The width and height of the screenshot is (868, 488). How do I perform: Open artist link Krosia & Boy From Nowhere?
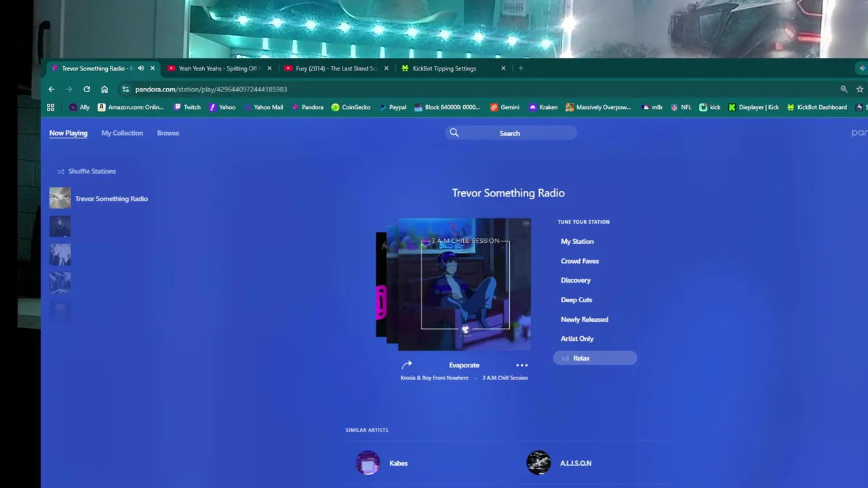[435, 378]
